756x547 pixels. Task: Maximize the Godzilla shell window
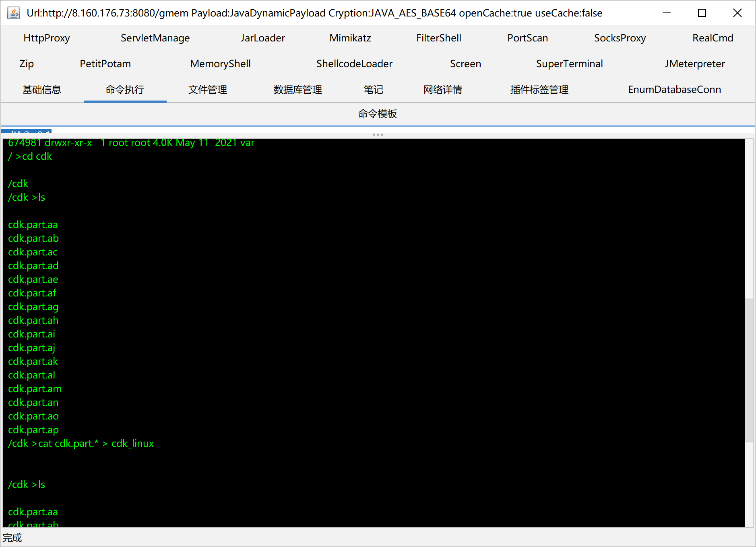702,13
